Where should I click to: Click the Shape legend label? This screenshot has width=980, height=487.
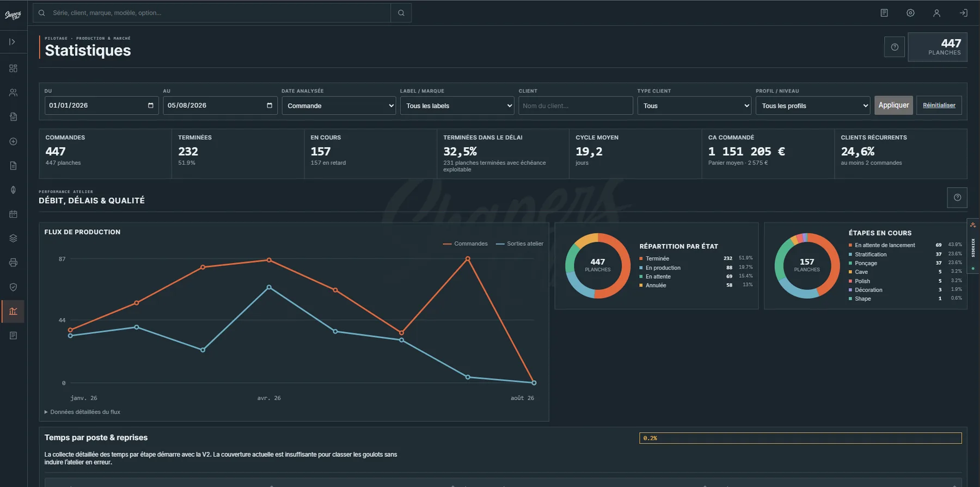point(863,299)
